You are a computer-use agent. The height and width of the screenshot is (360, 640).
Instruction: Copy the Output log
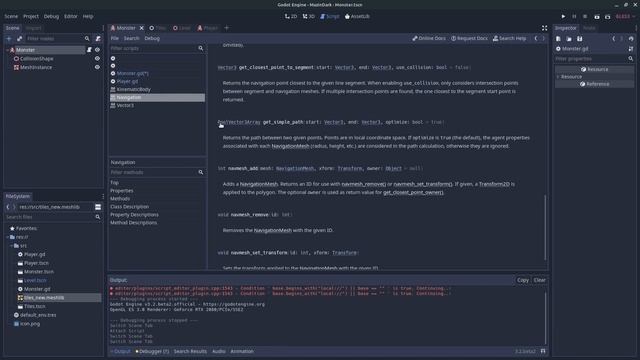(x=523, y=280)
